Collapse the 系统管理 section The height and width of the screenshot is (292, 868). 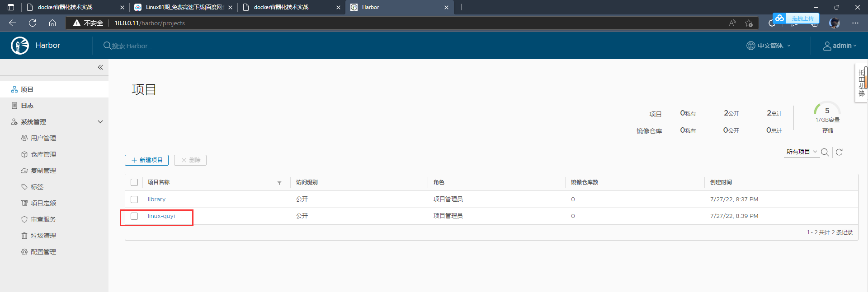click(100, 122)
